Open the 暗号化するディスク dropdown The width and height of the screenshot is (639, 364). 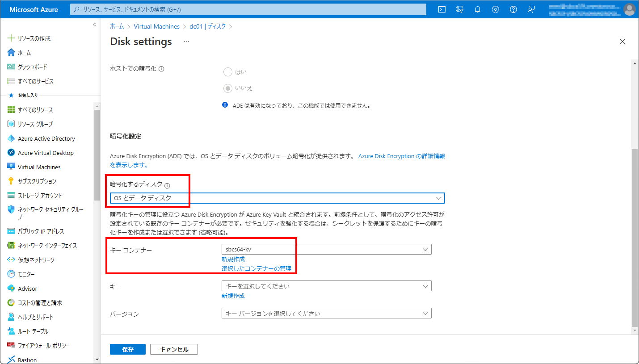click(277, 198)
